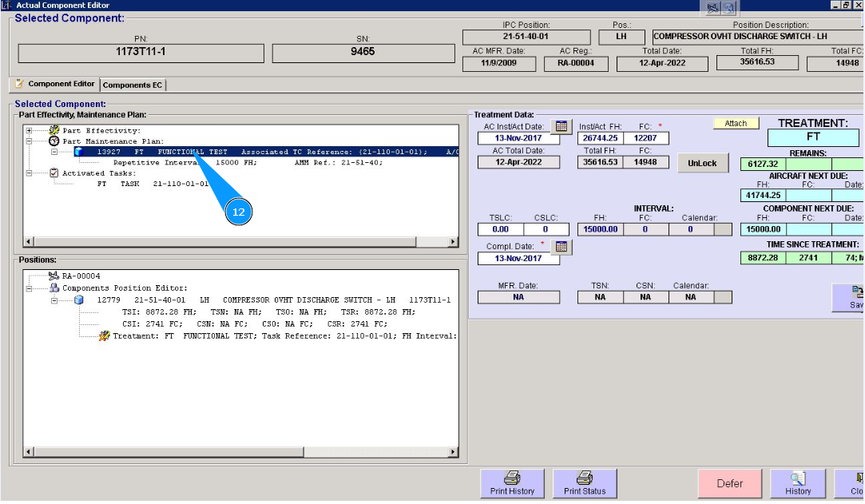Expand the Part Effectivity node
865x504 pixels.
coord(30,131)
